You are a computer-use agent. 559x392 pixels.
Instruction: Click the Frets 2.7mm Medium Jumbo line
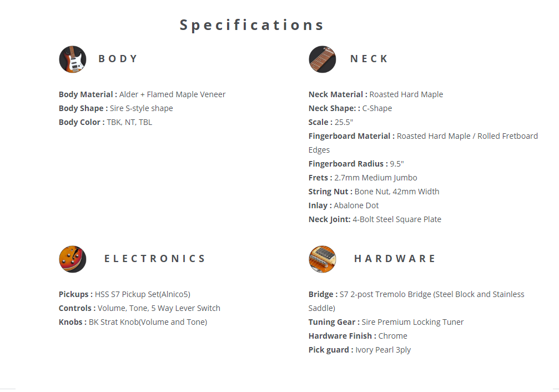click(x=362, y=178)
